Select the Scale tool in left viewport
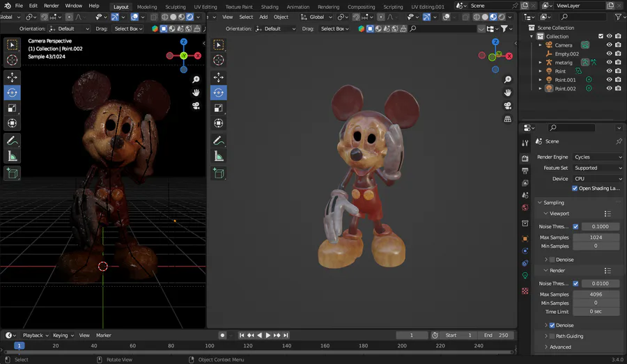This screenshot has width=627, height=364. coord(13,108)
